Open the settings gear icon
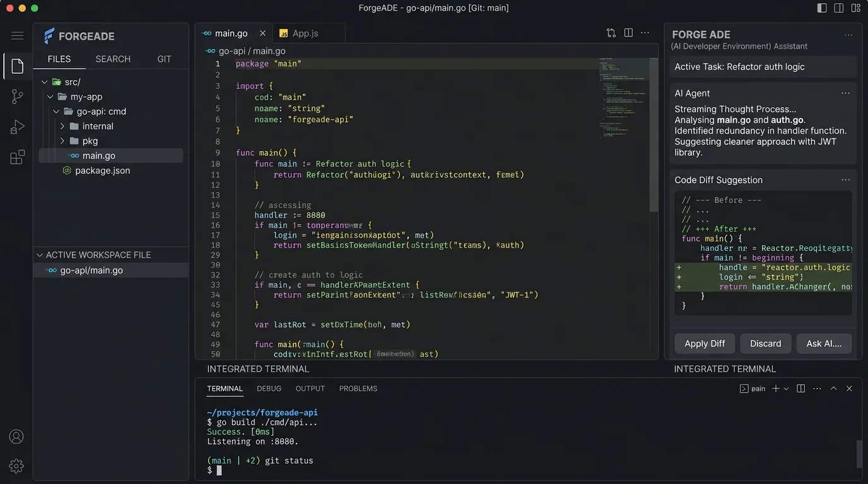Screen dimensions: 868x484 17,466
